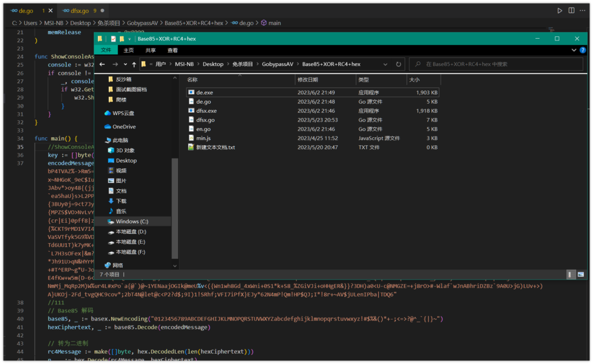593x364 pixels.
Task: Click GobypassAV in the VS Code breadcrumb
Action: click(142, 23)
